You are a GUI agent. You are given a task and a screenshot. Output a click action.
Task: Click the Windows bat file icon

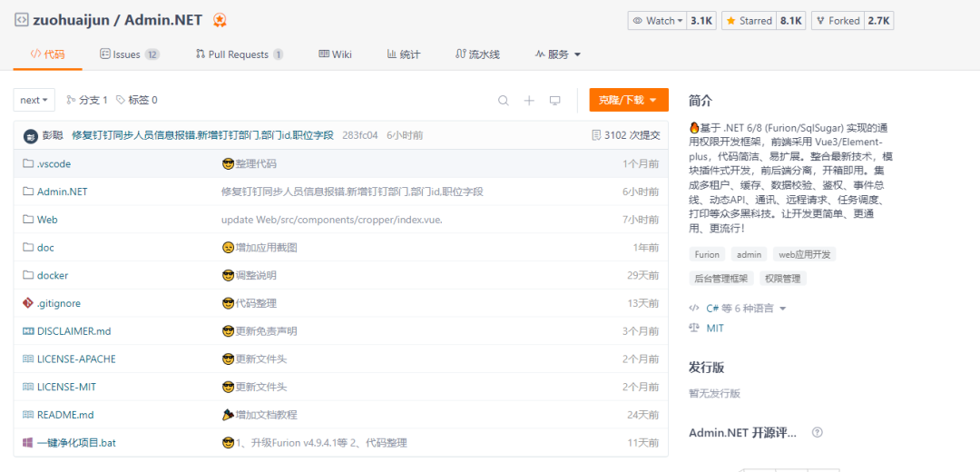coord(27,443)
